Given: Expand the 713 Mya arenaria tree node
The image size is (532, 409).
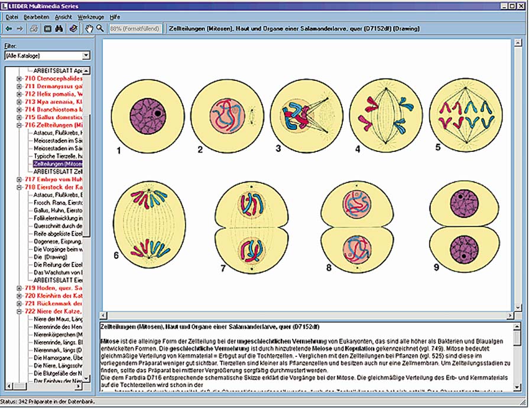Looking at the screenshot, I should click(19, 102).
